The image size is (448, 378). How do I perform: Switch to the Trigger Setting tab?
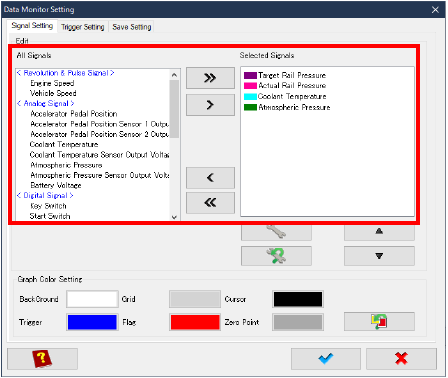pyautogui.click(x=83, y=27)
